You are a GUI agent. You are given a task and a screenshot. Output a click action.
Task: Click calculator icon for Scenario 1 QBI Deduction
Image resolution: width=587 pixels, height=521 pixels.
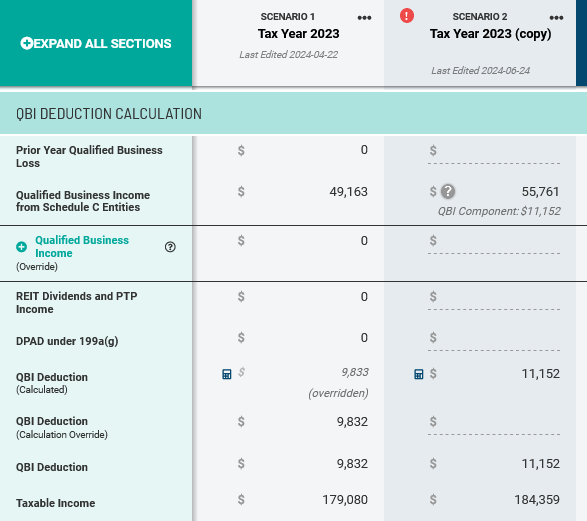[x=226, y=374]
